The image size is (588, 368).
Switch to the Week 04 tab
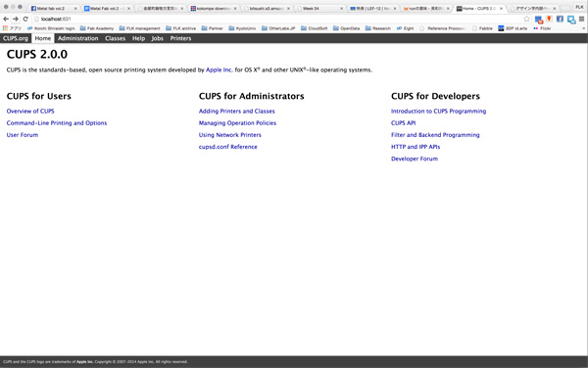pyautogui.click(x=318, y=8)
